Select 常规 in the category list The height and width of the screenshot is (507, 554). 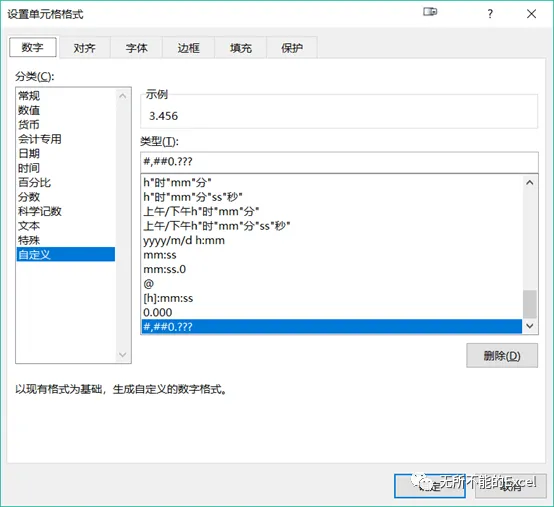coord(66,95)
